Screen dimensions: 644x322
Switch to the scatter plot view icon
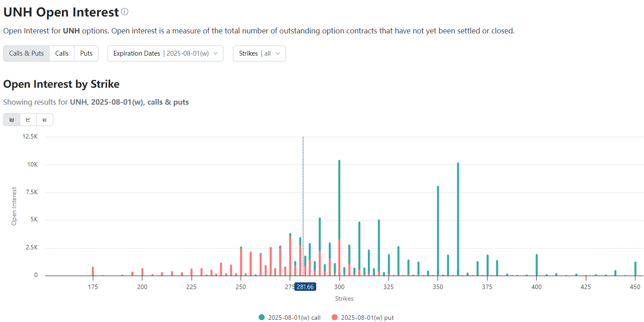click(45, 120)
